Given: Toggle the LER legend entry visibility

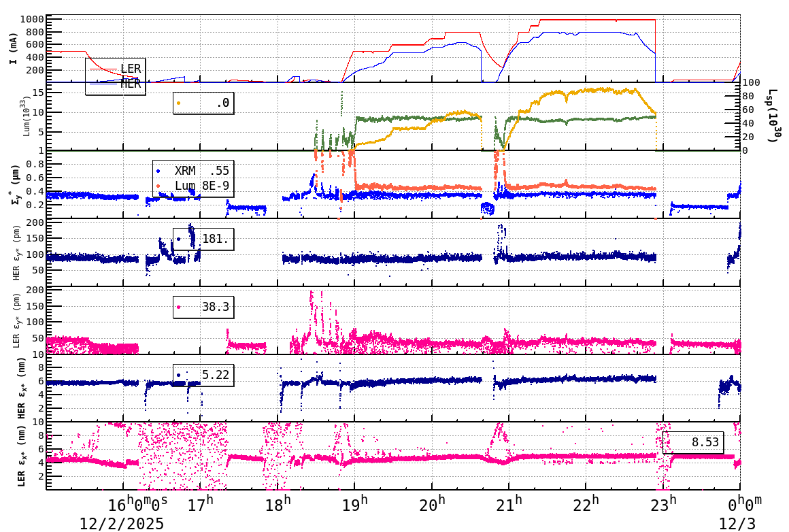Looking at the screenshot, I should (131, 69).
